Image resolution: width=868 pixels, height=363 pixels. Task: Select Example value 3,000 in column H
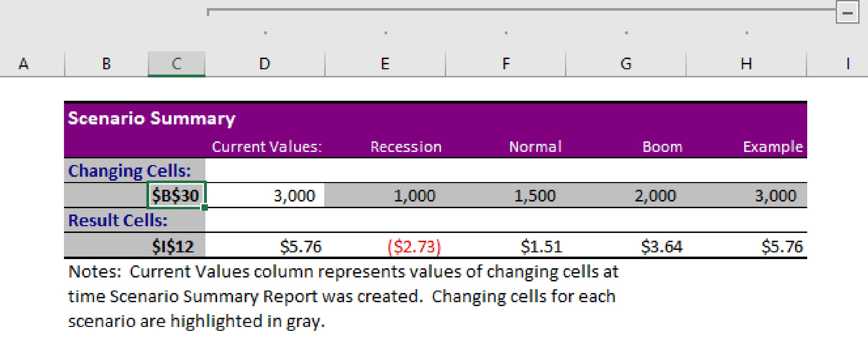[x=747, y=195]
